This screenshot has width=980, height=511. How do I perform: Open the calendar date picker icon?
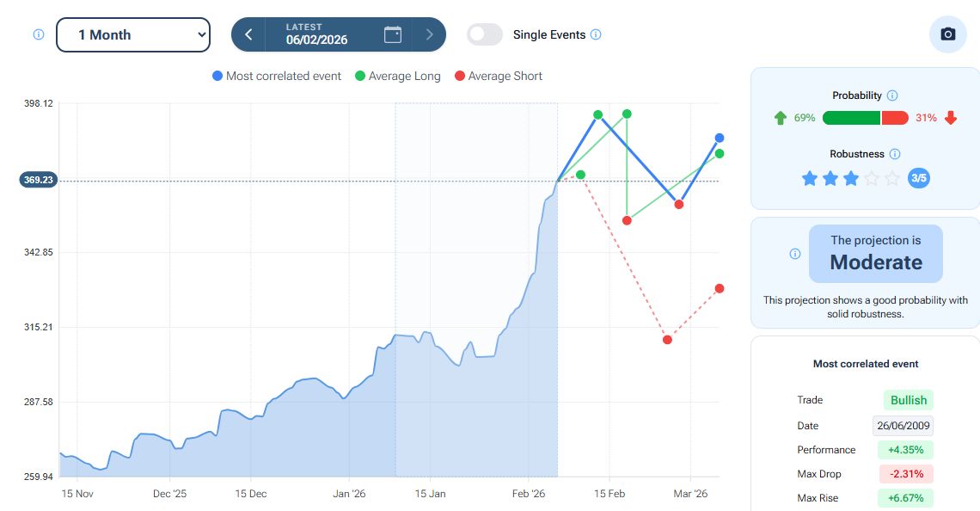(393, 34)
